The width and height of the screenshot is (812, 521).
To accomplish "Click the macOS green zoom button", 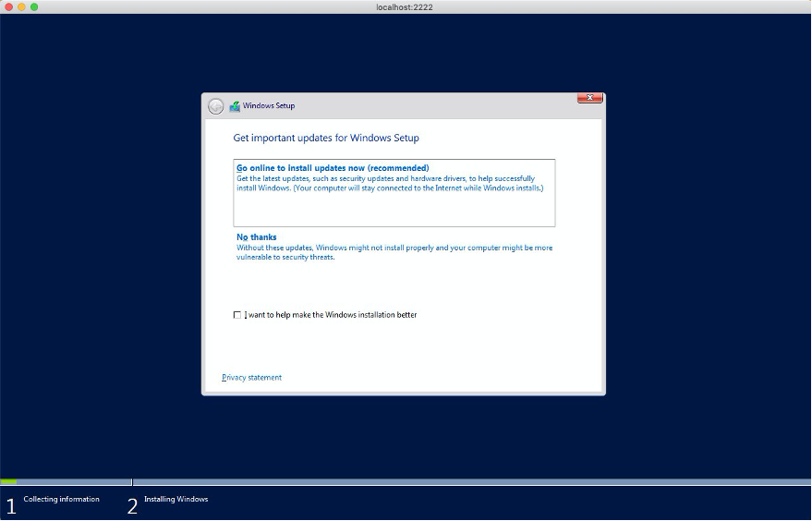I will (x=34, y=6).
